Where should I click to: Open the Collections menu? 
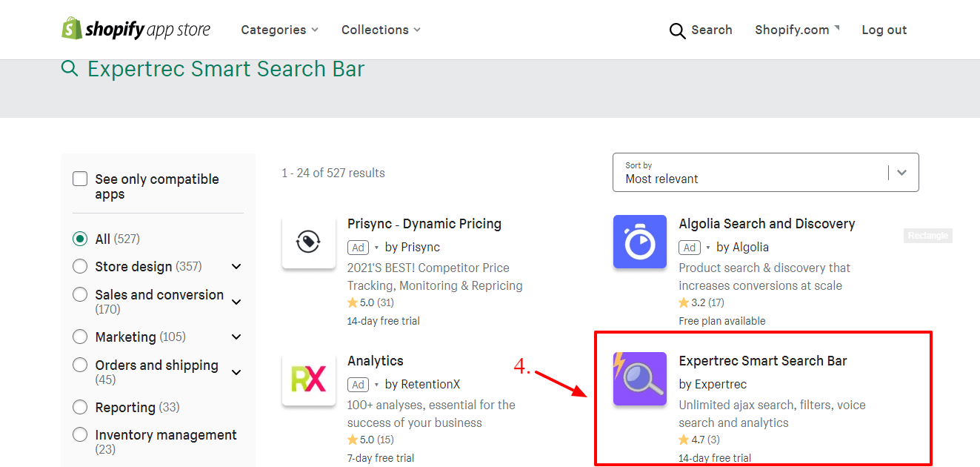tap(381, 30)
